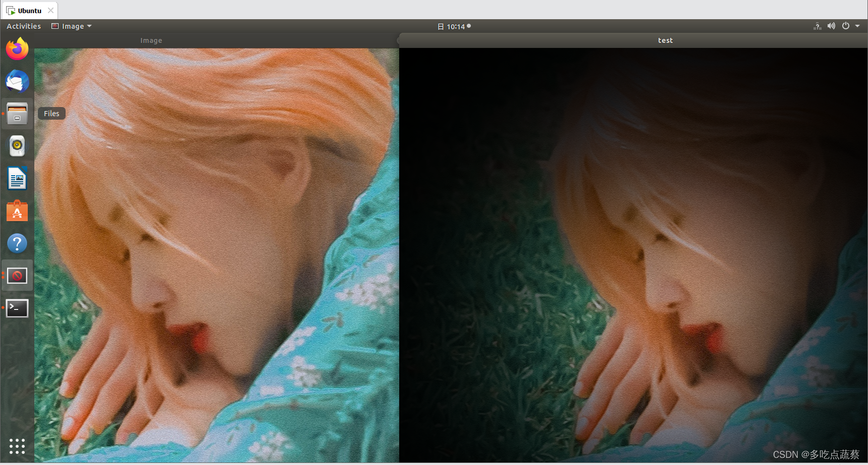Launch Firefox from the dock
Image resolution: width=868 pixels, height=465 pixels.
[x=17, y=49]
